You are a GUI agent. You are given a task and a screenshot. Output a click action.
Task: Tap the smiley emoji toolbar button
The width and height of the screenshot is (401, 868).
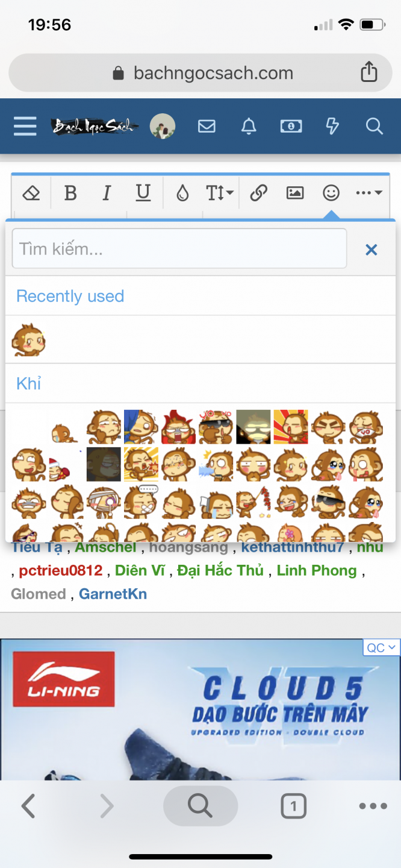click(x=331, y=193)
